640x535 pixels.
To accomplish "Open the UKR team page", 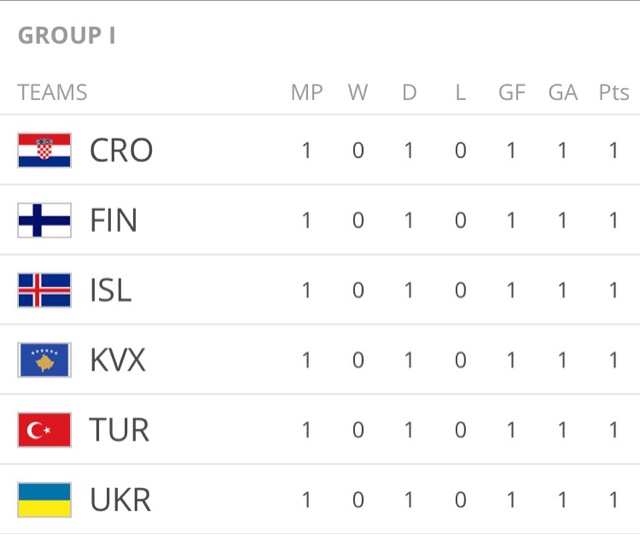I will 120,500.
